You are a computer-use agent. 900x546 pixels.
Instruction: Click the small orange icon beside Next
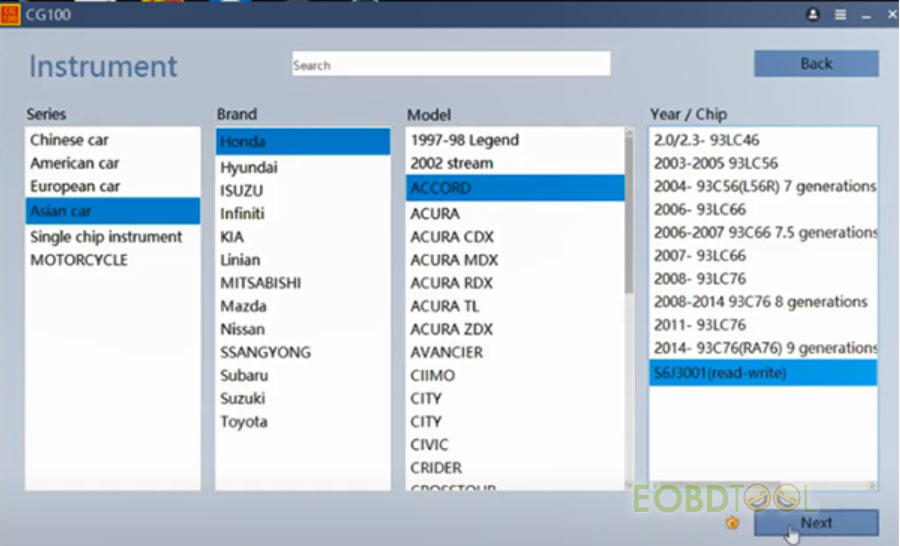pyautogui.click(x=732, y=522)
